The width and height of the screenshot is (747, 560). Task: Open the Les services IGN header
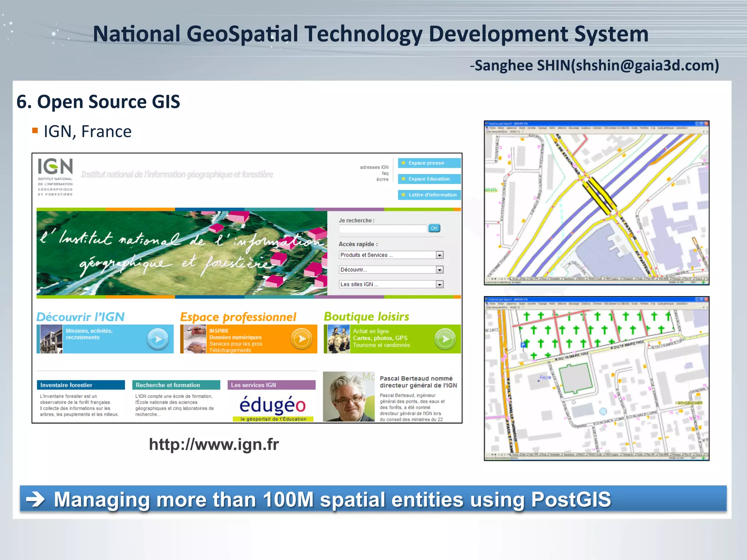[x=271, y=385]
